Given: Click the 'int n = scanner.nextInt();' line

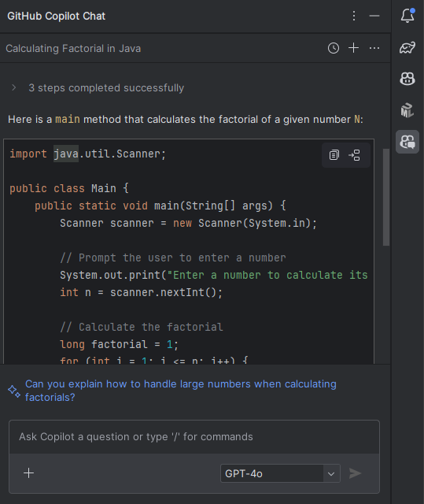Looking at the screenshot, I should pyautogui.click(x=141, y=292).
